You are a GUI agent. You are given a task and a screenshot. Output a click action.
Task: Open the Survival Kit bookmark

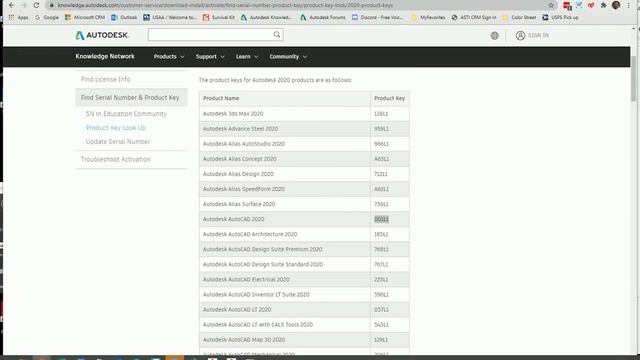219,18
